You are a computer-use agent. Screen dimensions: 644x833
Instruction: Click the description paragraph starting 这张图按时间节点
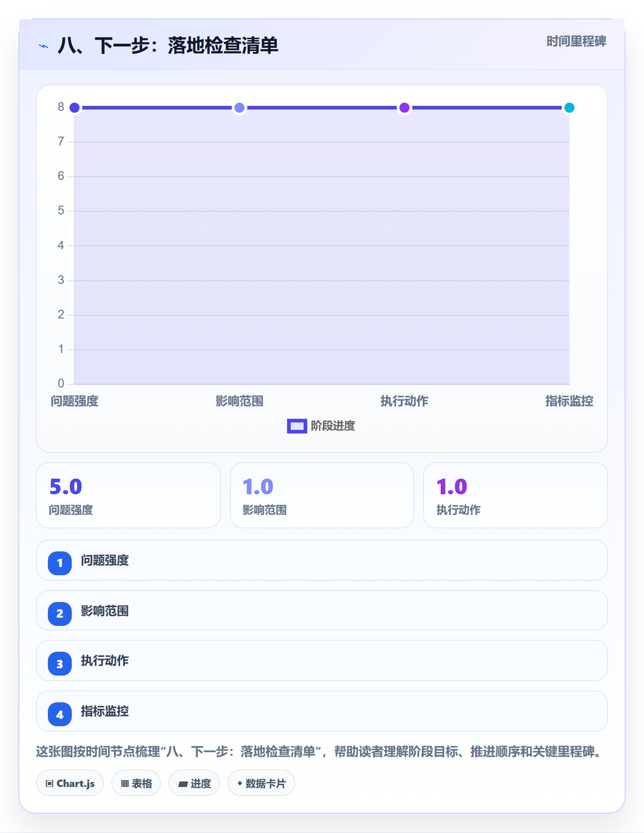(320, 752)
